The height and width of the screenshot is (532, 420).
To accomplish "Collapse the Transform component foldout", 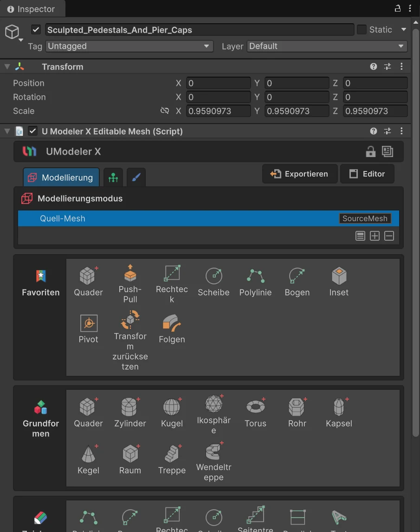I will tap(7, 66).
